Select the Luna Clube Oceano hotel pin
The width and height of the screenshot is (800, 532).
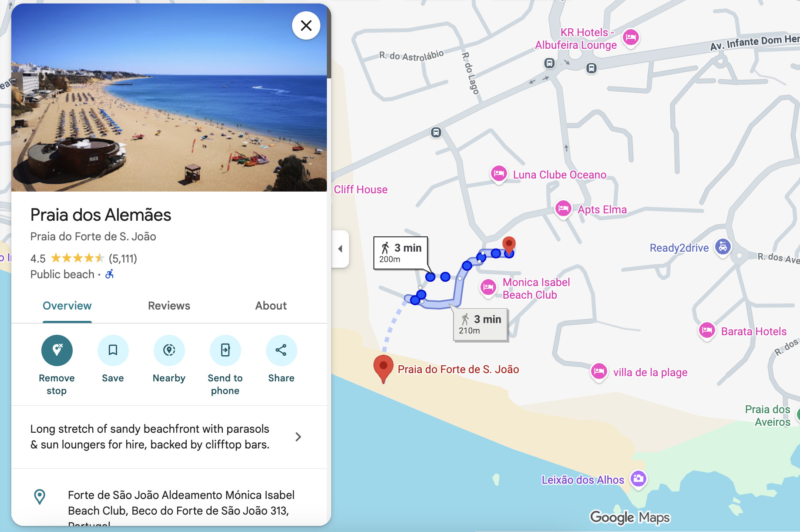(499, 174)
